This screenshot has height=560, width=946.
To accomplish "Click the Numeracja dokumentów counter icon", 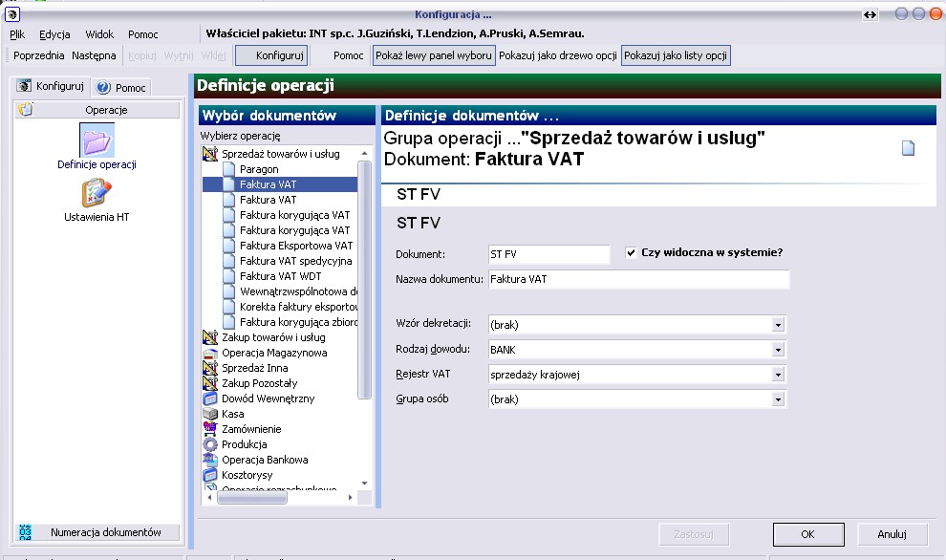I will (x=26, y=531).
